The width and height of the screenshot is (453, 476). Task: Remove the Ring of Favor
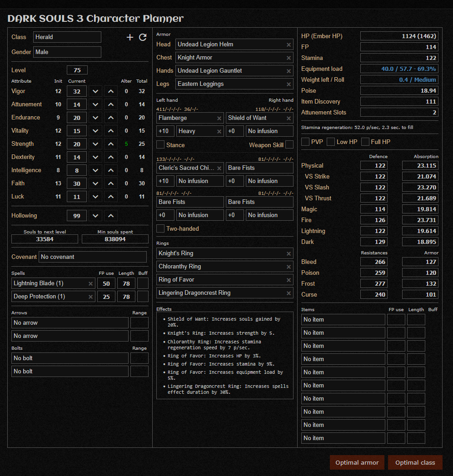tap(289, 280)
